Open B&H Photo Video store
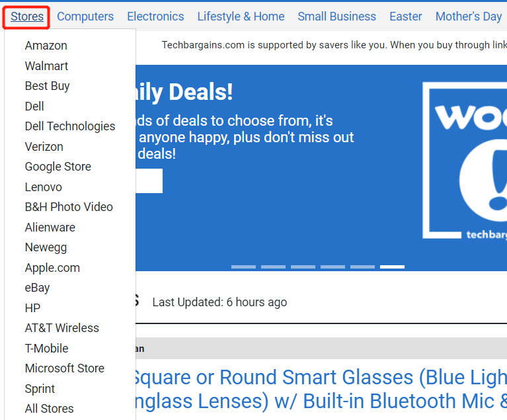The width and height of the screenshot is (507, 420). coord(69,207)
